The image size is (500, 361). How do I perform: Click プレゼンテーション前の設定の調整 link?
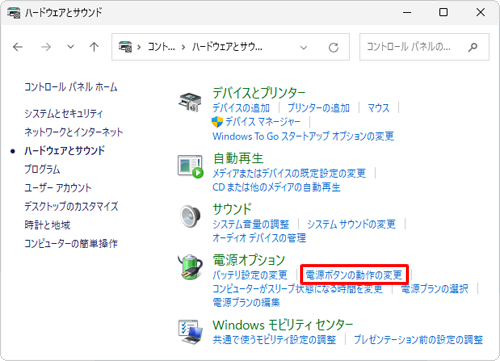[418, 340]
